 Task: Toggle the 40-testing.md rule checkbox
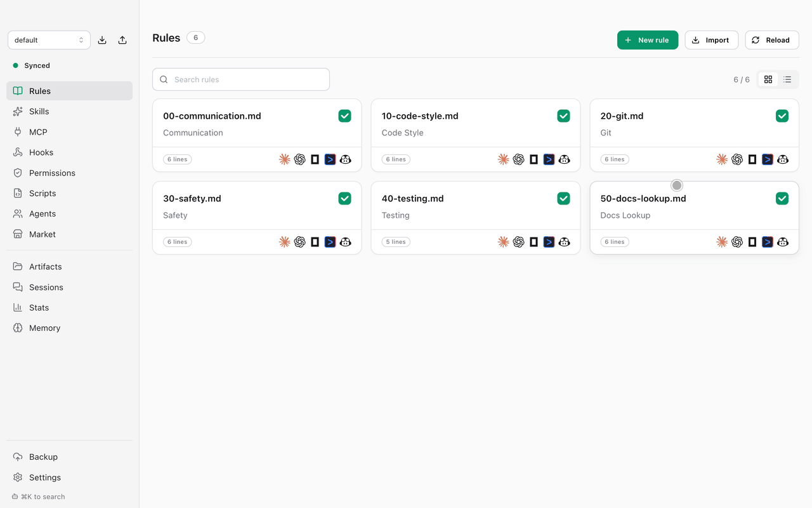click(563, 198)
